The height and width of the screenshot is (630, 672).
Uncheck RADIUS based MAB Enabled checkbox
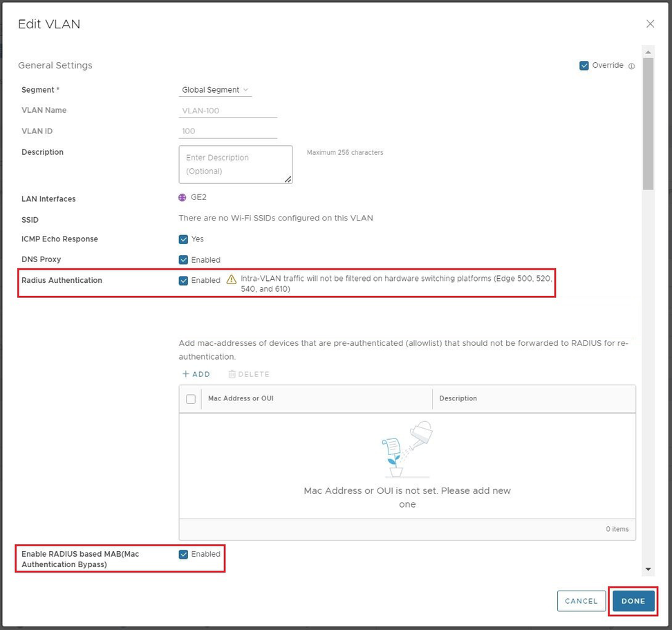pos(183,554)
